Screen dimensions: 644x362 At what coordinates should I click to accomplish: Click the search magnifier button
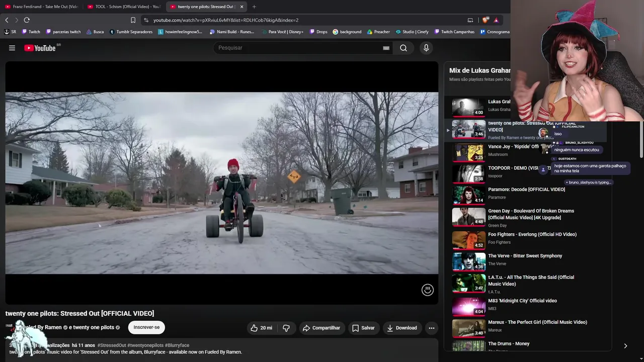click(404, 48)
